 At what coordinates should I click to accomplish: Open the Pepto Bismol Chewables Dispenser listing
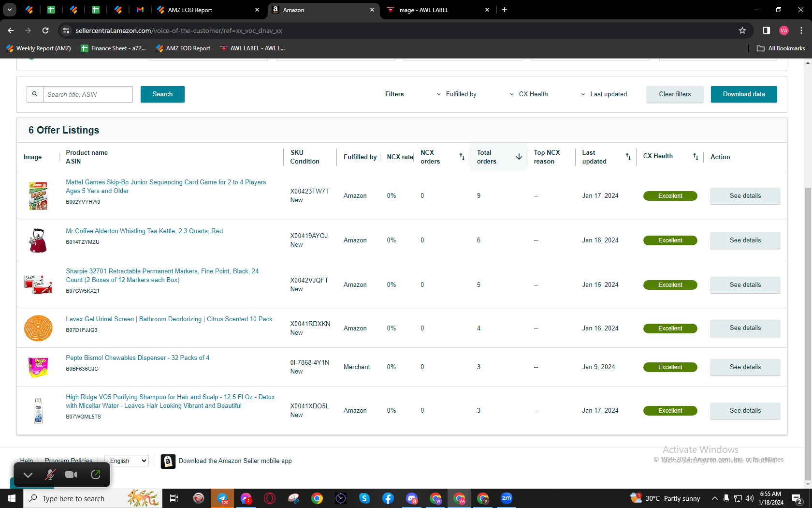point(138,358)
